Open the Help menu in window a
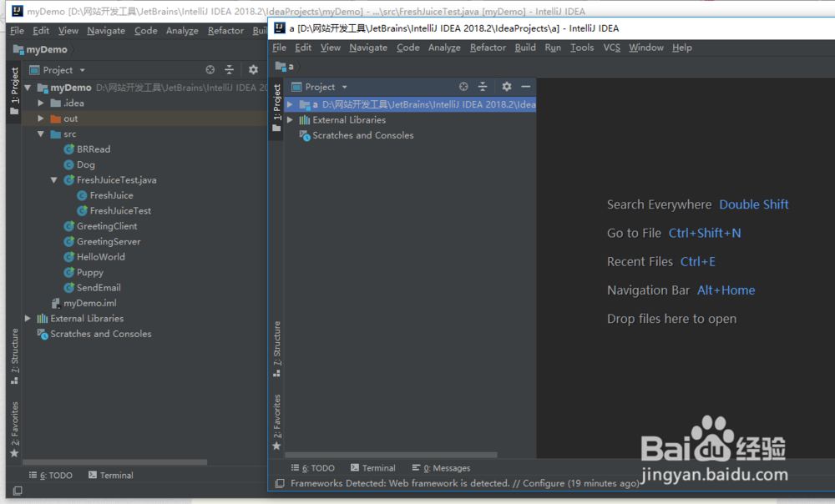The height and width of the screenshot is (504, 835). pyautogui.click(x=681, y=48)
